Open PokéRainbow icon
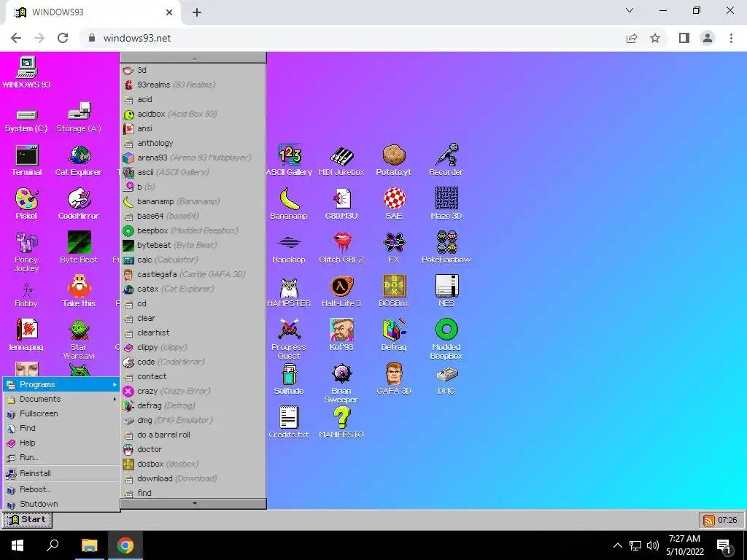747x560 pixels. [446, 248]
